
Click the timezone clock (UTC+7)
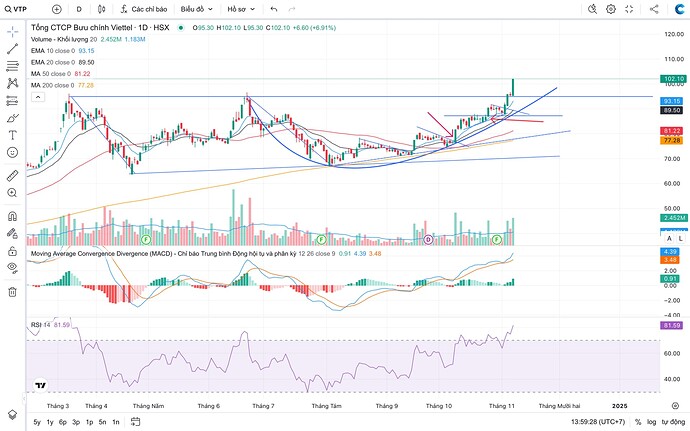(591, 422)
